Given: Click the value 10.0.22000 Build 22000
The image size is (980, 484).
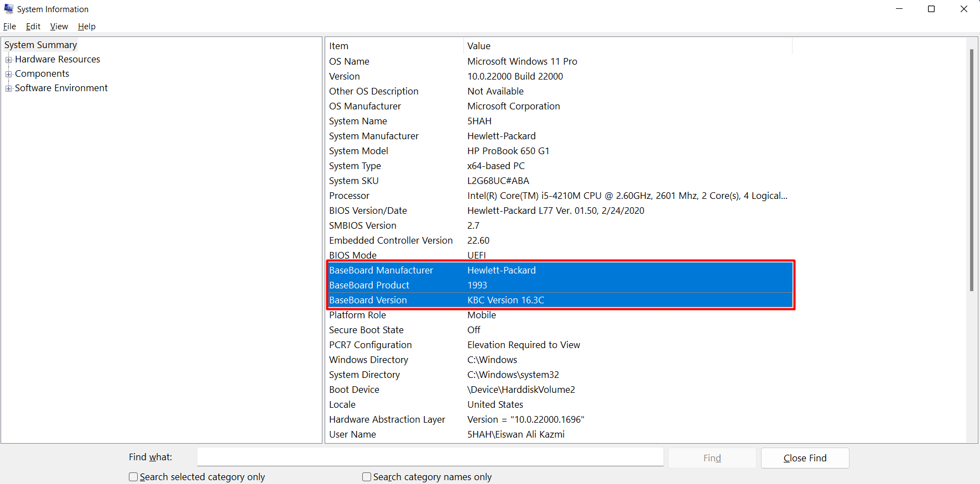Looking at the screenshot, I should [x=515, y=76].
